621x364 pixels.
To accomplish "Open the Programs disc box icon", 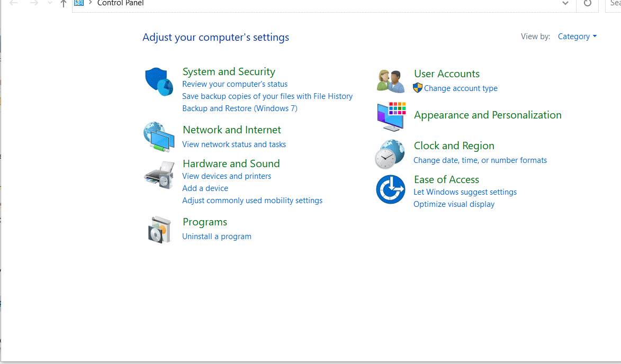I will 159,230.
